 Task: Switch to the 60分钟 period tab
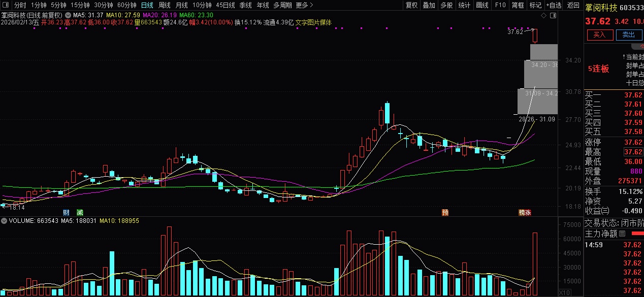(x=127, y=5)
